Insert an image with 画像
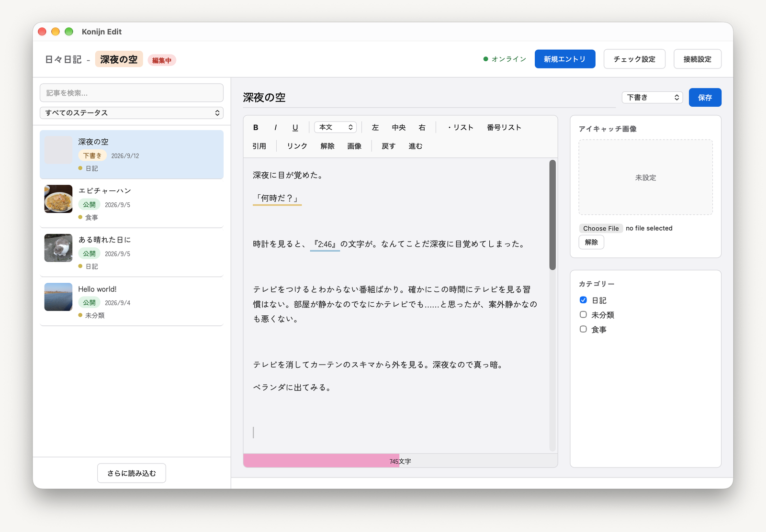Image resolution: width=766 pixels, height=532 pixels. [354, 146]
